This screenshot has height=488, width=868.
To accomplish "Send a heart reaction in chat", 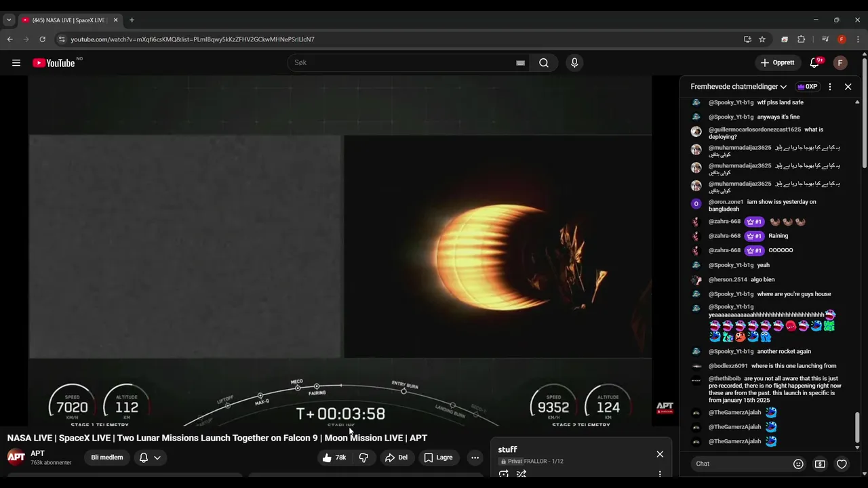I will (842, 464).
